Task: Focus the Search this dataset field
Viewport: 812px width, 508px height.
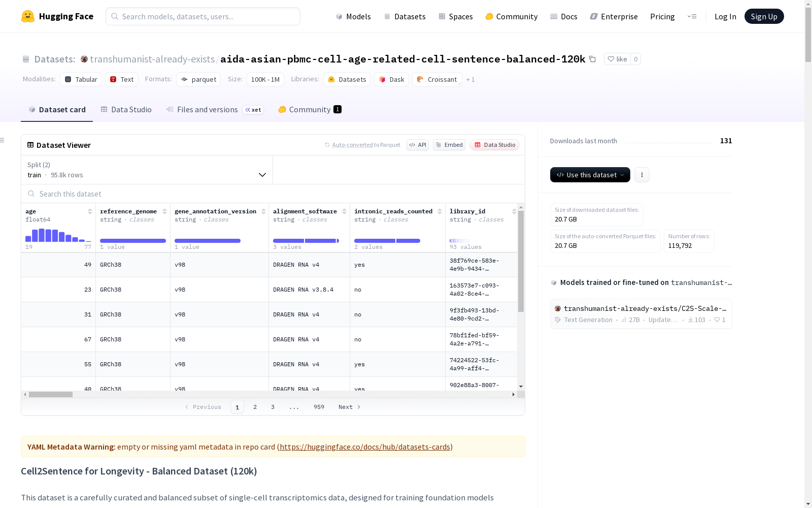Action: click(273, 194)
